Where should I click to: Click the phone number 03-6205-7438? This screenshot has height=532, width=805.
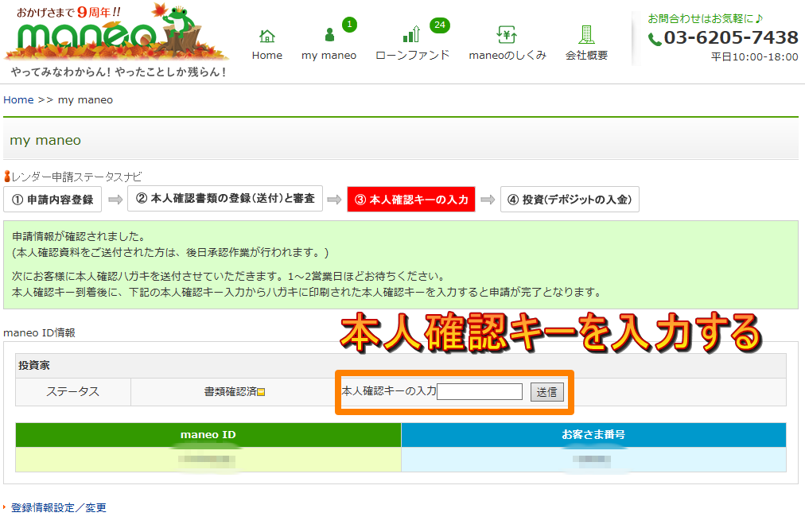coord(731,37)
